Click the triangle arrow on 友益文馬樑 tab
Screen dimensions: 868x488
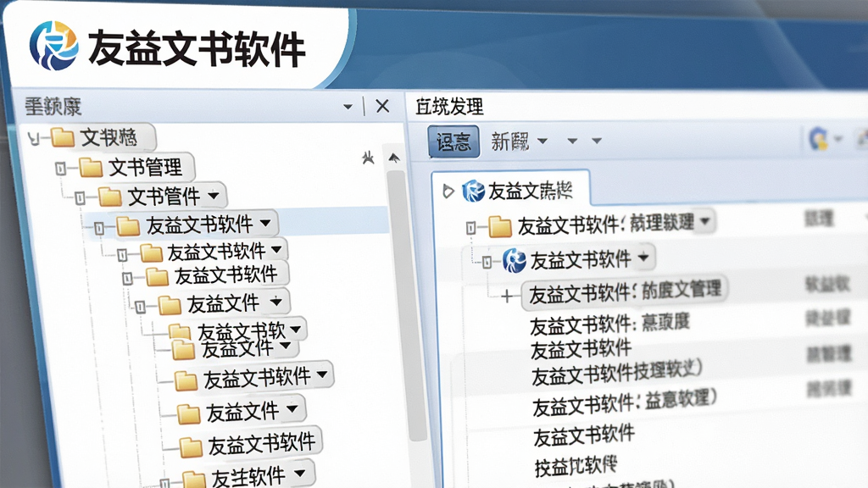point(448,191)
